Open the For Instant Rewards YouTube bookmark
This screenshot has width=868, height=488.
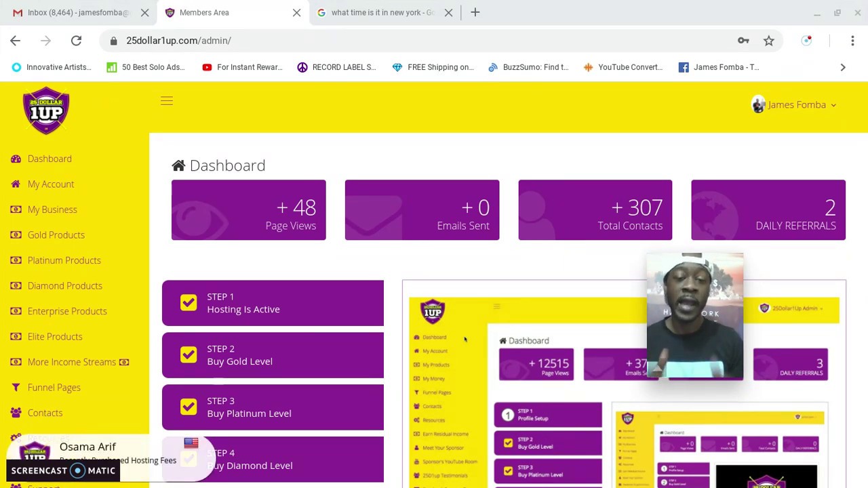click(243, 67)
